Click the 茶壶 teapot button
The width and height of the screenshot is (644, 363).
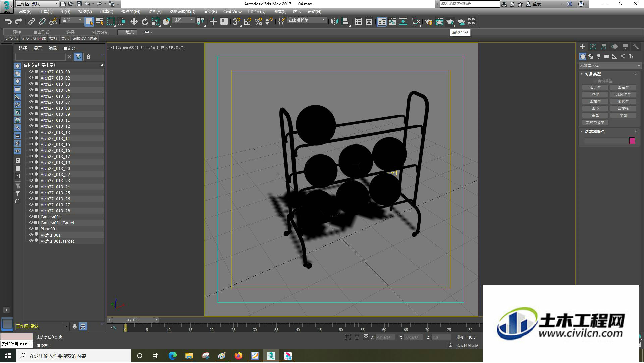pyautogui.click(x=595, y=115)
